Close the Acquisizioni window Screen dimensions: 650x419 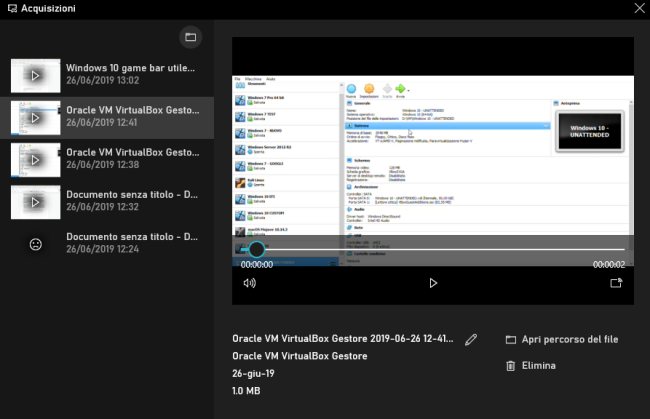click(x=639, y=8)
